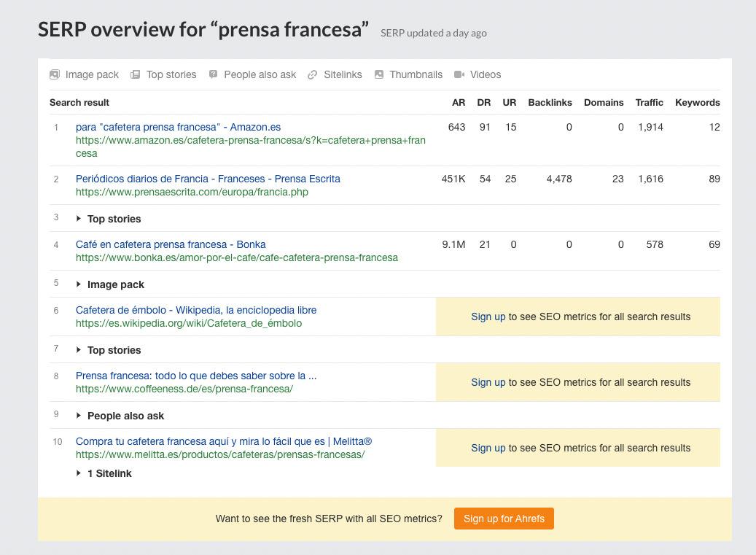Image resolution: width=756 pixels, height=555 pixels.
Task: Open the melitta.es URL link
Action: coord(220,454)
